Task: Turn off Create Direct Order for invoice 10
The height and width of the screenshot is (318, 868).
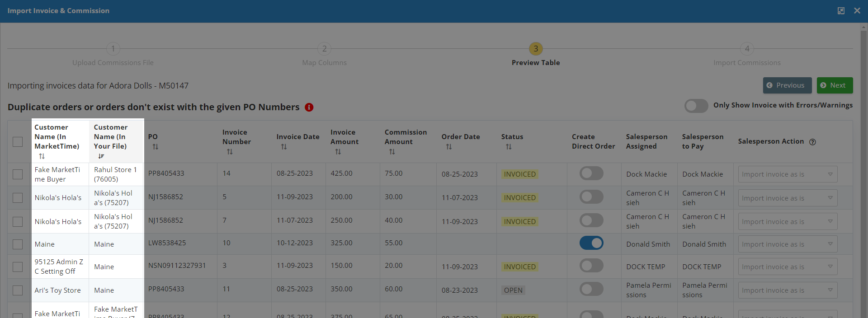Action: pos(591,243)
